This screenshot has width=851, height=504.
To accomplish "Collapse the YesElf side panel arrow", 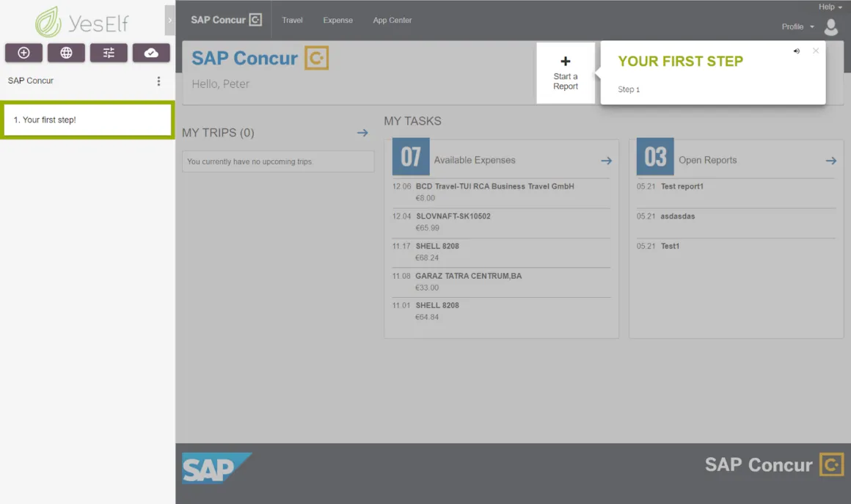I will pos(170,20).
